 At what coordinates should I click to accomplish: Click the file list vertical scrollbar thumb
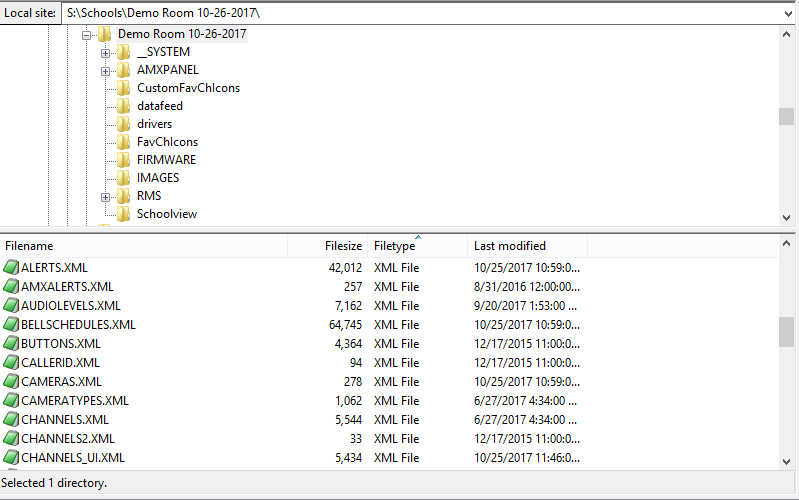coord(787,331)
